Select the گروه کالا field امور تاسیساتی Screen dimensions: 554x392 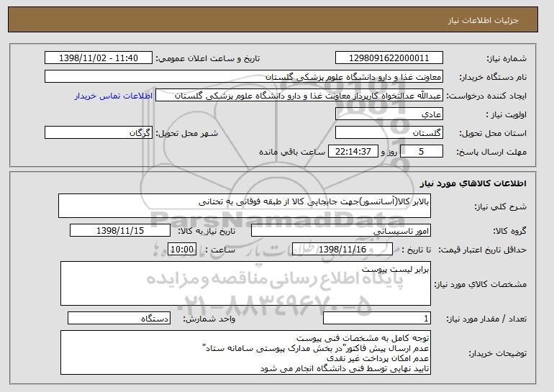coord(341,231)
